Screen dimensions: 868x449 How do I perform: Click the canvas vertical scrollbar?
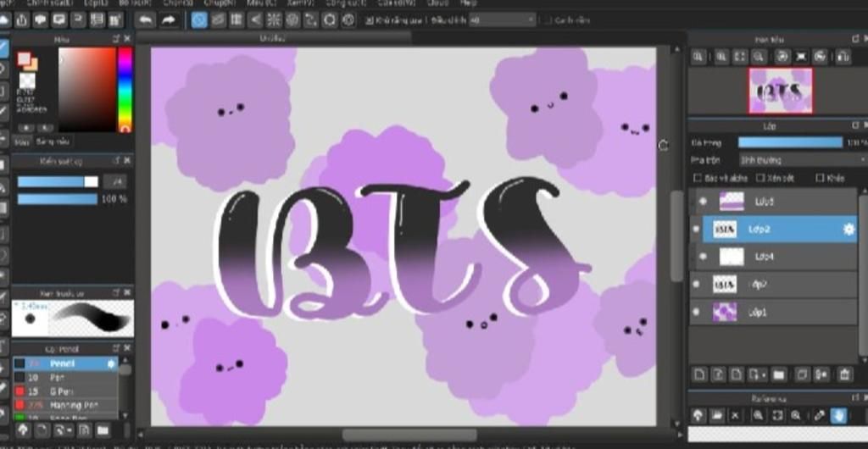tap(676, 236)
